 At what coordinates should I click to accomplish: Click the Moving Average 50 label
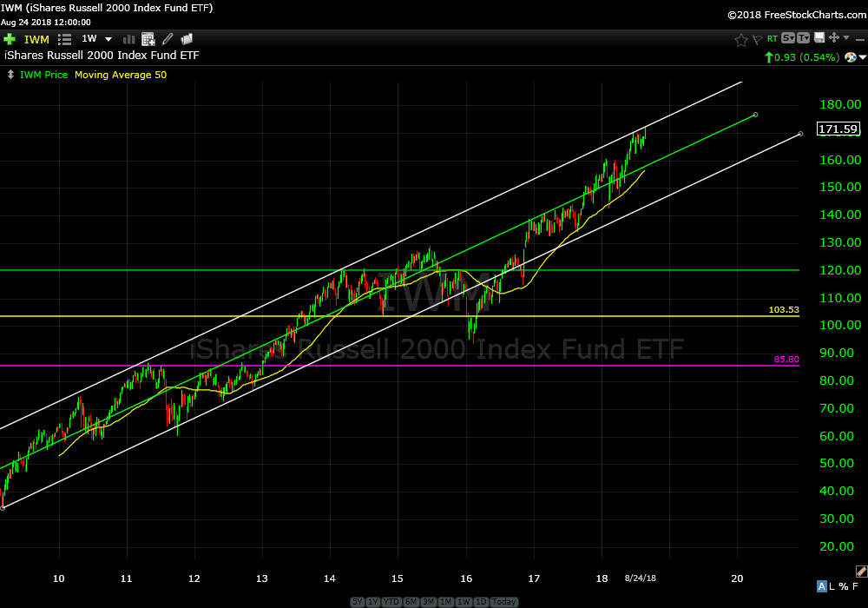[x=121, y=75]
